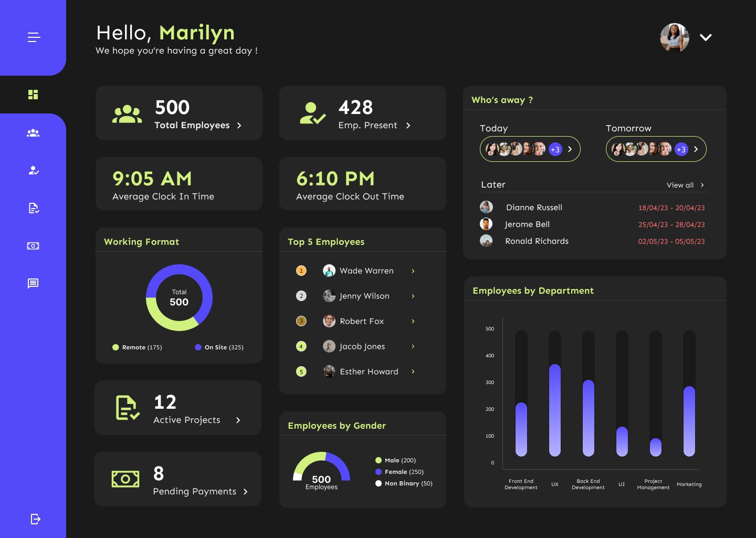
Task: Switch to the Today away view
Action: tap(493, 128)
